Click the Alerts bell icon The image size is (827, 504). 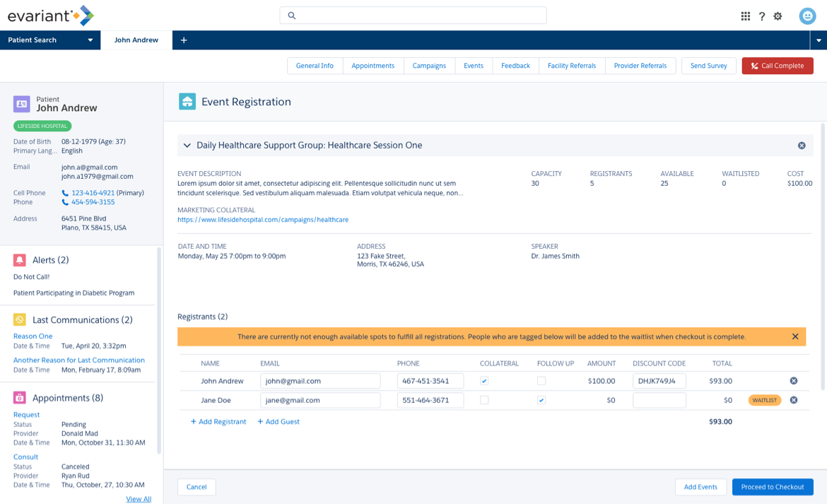pyautogui.click(x=20, y=260)
